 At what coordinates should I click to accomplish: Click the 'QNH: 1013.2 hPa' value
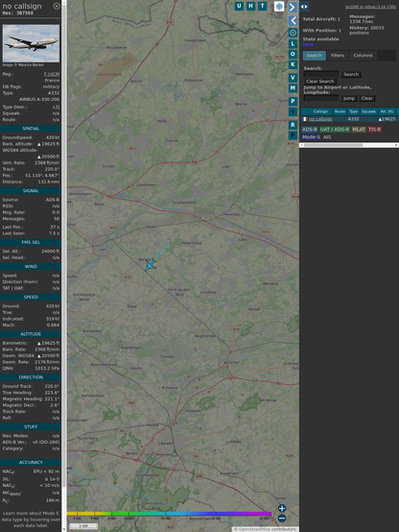pyautogui.click(x=49, y=369)
